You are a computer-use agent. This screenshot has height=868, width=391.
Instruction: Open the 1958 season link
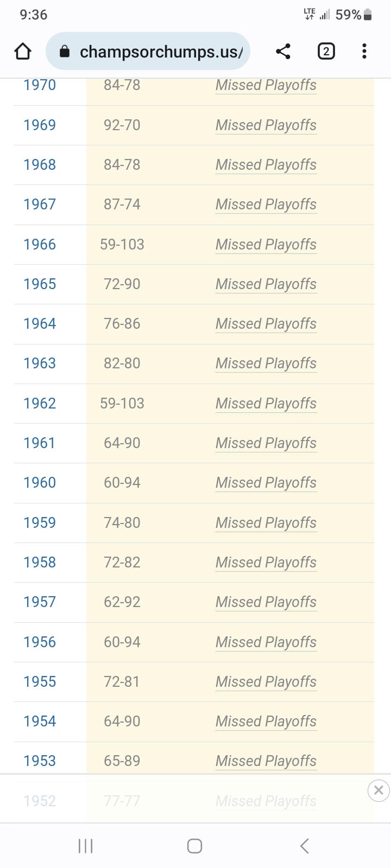40,563
